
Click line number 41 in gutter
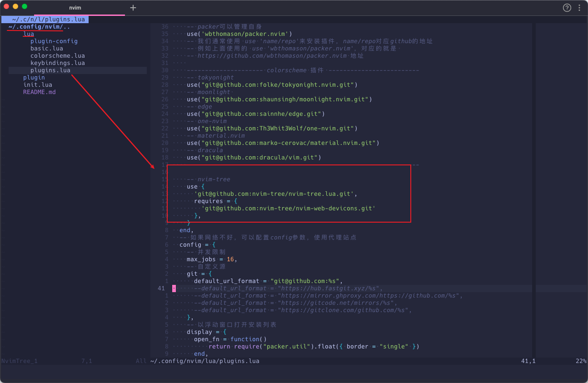(x=161, y=288)
